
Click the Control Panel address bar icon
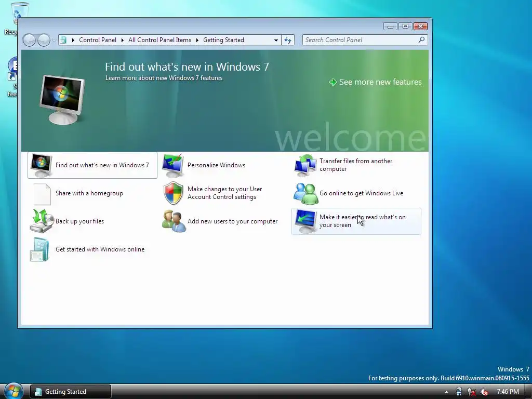(x=63, y=40)
